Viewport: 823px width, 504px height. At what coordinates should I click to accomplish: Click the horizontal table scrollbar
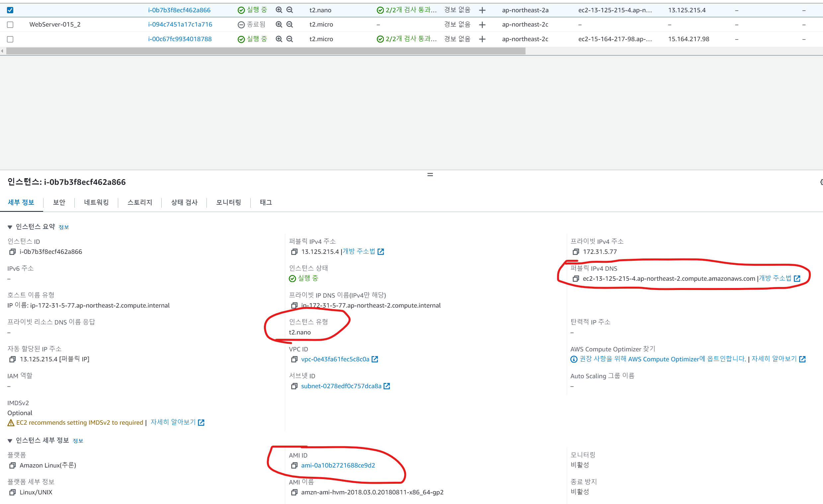click(266, 51)
